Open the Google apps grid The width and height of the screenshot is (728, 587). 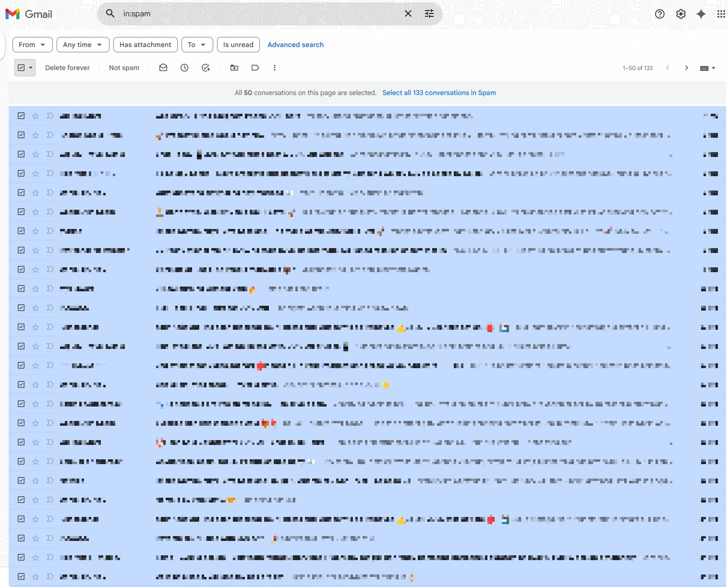(720, 13)
